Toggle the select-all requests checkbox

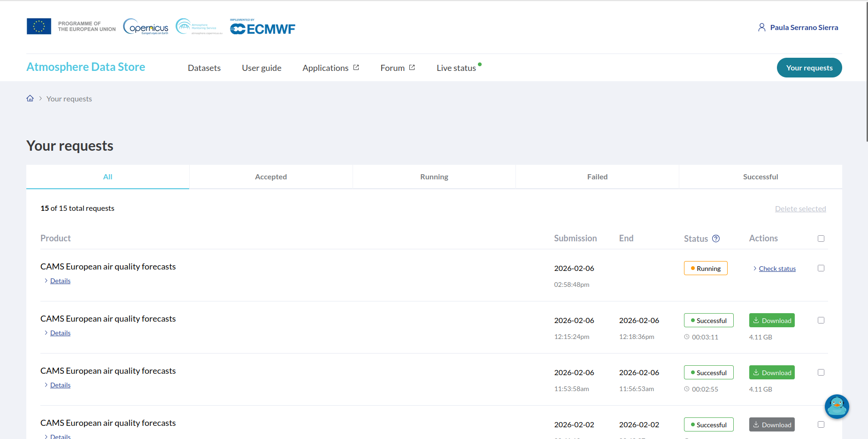[821, 239]
